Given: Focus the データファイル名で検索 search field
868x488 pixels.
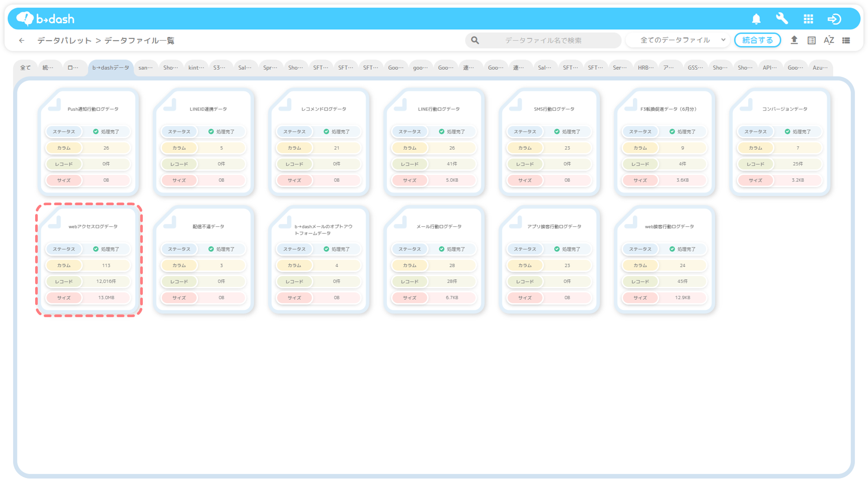Looking at the screenshot, I should click(543, 40).
